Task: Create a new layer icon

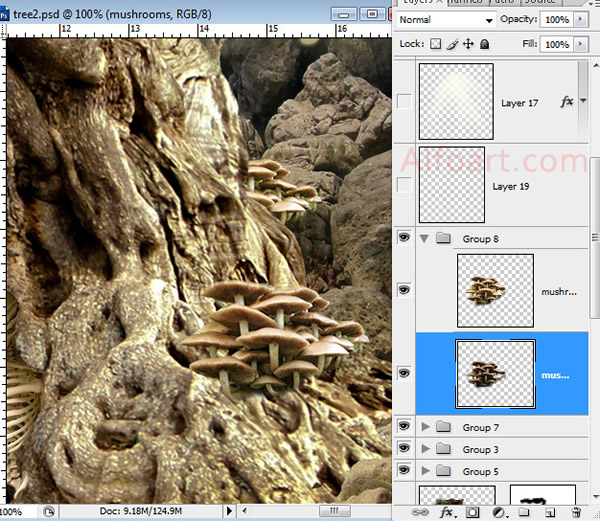Action: 549,512
